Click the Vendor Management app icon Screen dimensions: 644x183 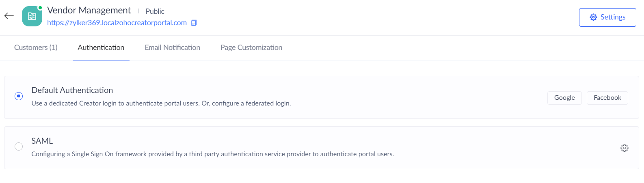[x=32, y=17]
